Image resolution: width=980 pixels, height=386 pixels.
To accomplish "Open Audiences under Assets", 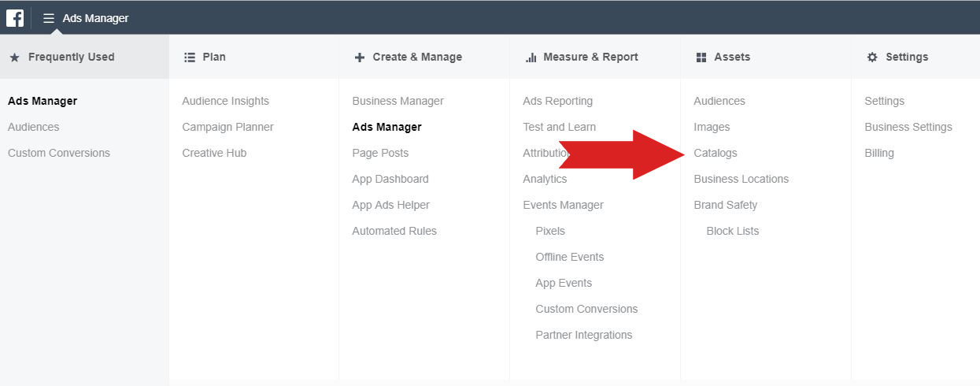I will [x=719, y=101].
